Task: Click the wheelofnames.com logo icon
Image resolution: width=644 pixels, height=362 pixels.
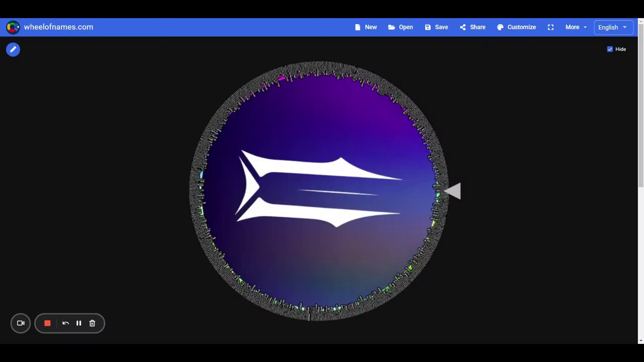Action: [13, 27]
